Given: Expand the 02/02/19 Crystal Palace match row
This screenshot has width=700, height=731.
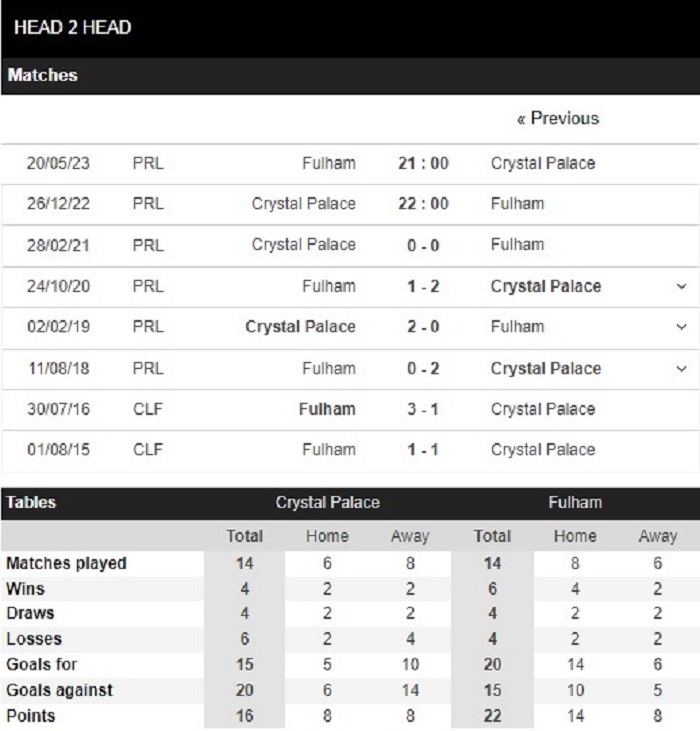Looking at the screenshot, I should pyautogui.click(x=681, y=327).
